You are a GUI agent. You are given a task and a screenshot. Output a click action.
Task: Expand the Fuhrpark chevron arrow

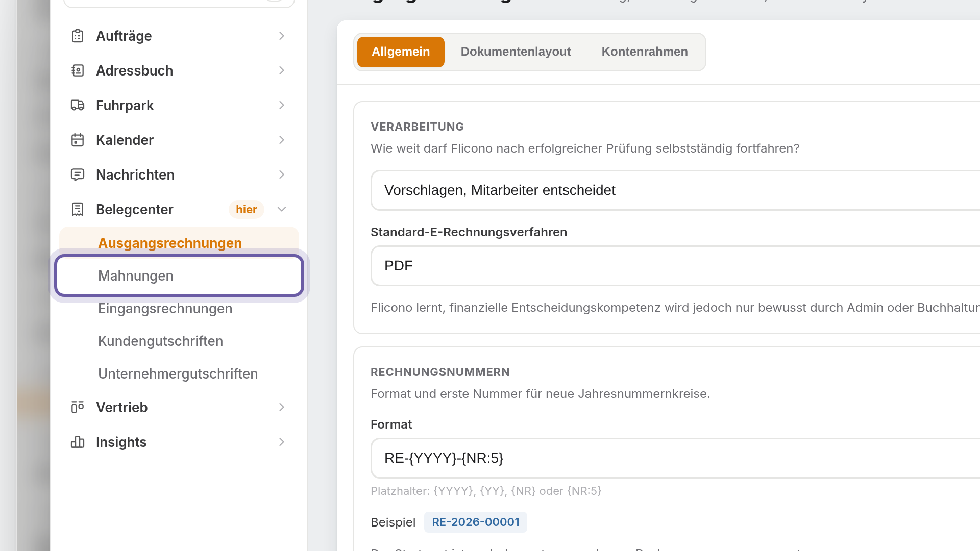coord(282,105)
